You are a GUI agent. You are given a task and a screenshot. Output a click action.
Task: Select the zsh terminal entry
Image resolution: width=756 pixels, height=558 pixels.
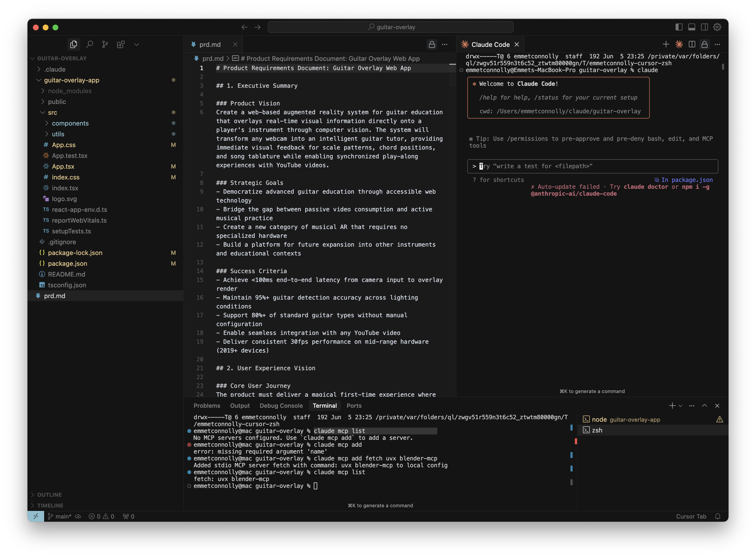[x=652, y=430]
